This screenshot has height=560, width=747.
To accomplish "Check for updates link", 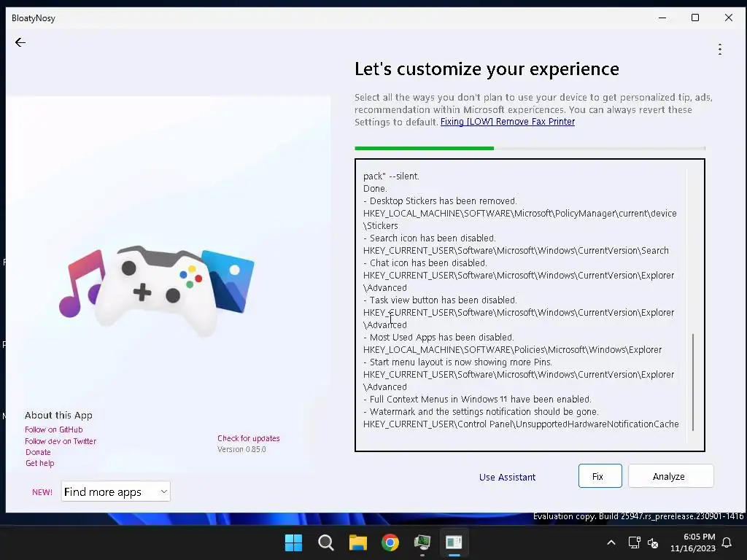I will (x=249, y=438).
